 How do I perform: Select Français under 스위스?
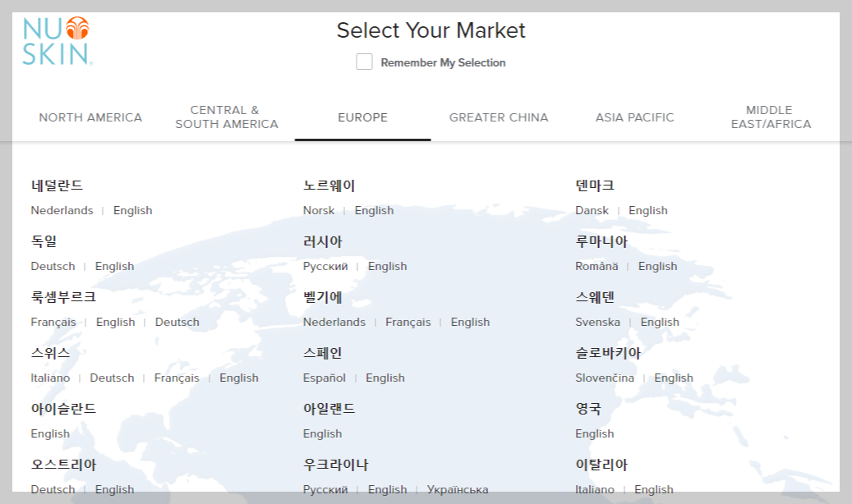(x=177, y=378)
